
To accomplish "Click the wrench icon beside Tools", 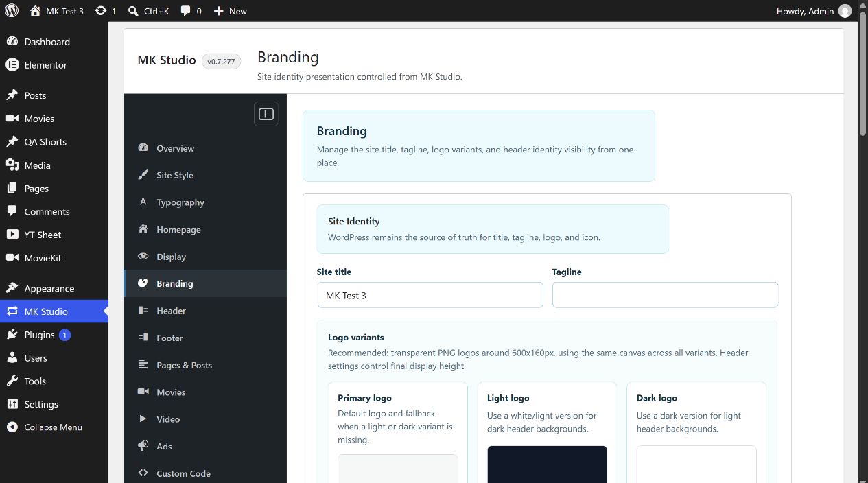I will pos(12,381).
